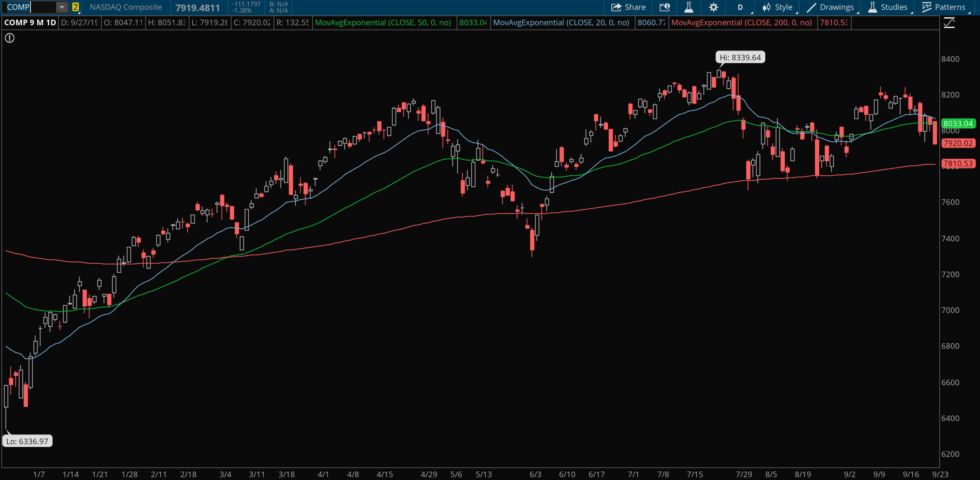Viewport: 980px width, 480px height.
Task: Click the green 8033.04 price axis tag
Action: click(x=958, y=123)
